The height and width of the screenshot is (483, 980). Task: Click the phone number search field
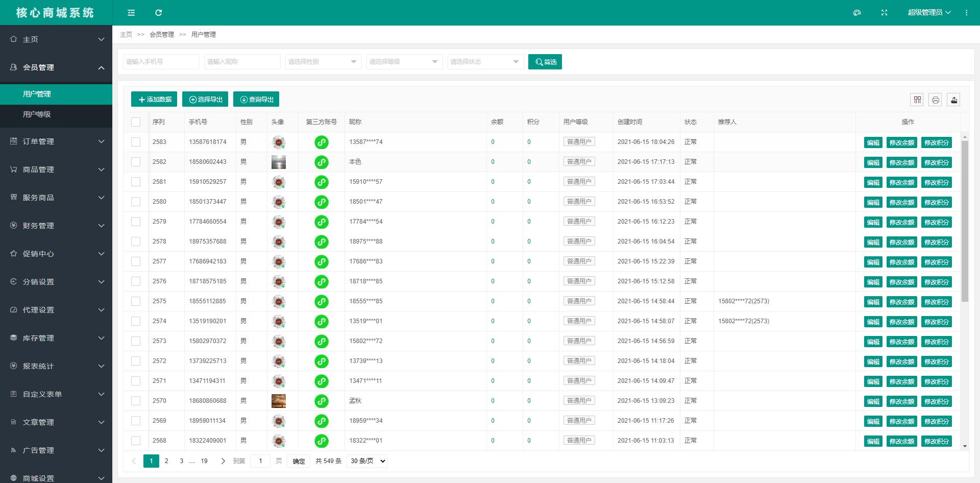pos(161,62)
